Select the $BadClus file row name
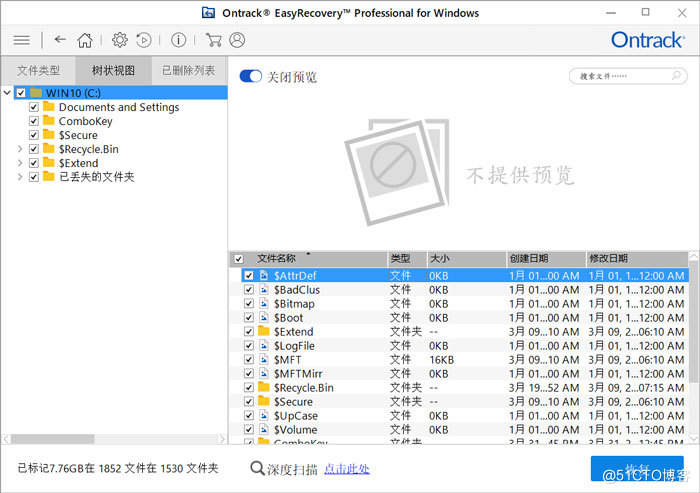Viewport: 700px width, 493px height. click(297, 289)
